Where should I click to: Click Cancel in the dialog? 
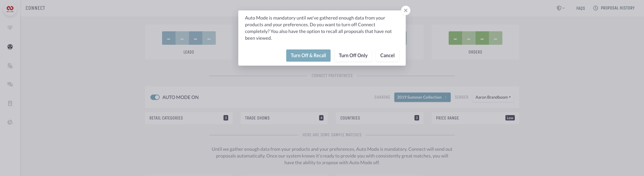(x=387, y=56)
